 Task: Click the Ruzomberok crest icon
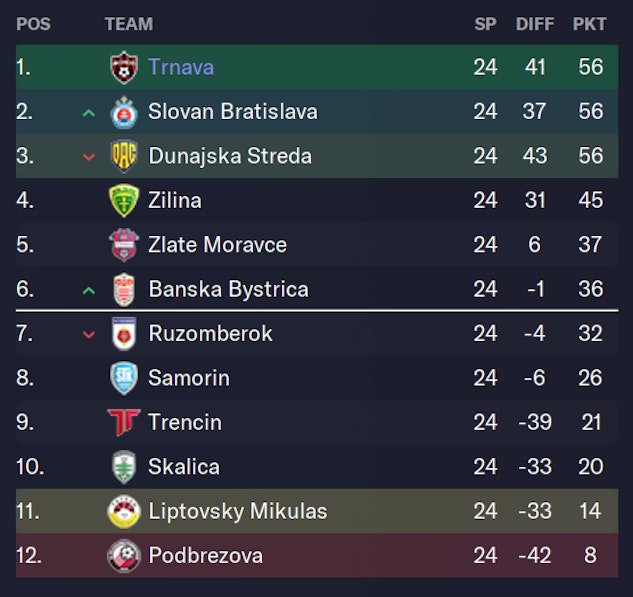(x=123, y=333)
